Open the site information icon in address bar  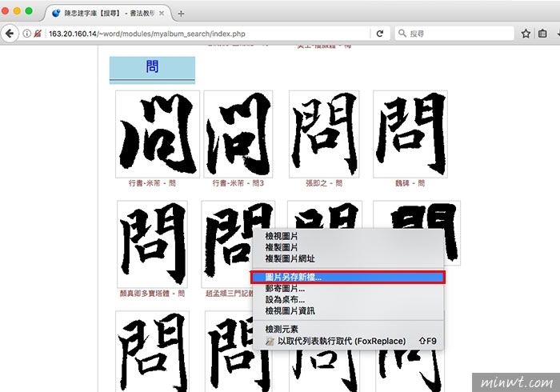[26, 34]
